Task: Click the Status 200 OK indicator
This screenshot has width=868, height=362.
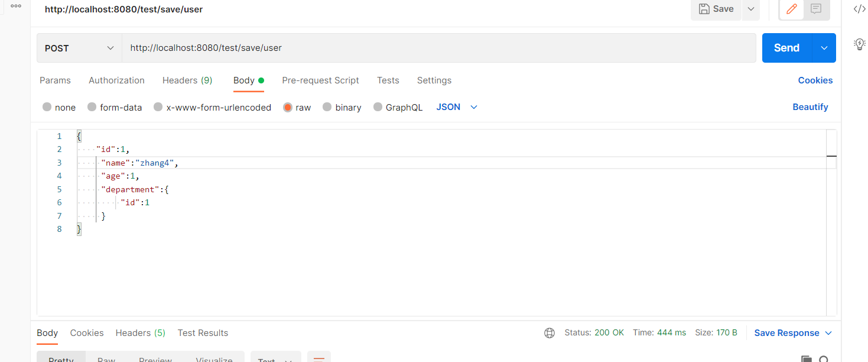Action: [x=594, y=333]
